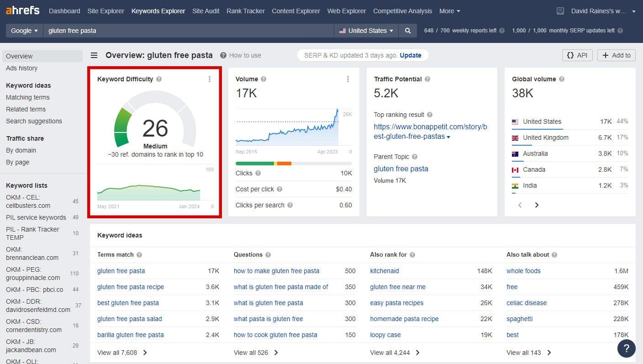Image resolution: width=643 pixels, height=364 pixels.
Task: Click the keyword search input field
Action: click(189, 31)
